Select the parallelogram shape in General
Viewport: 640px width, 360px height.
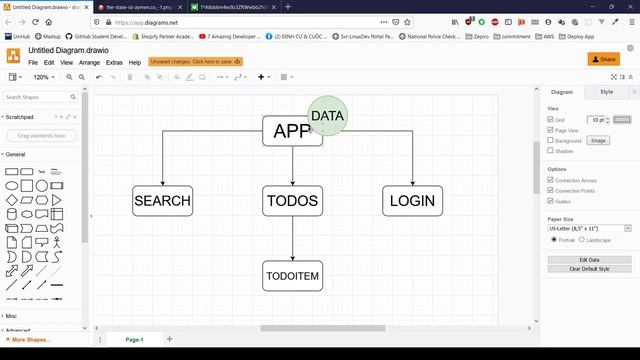[27, 200]
